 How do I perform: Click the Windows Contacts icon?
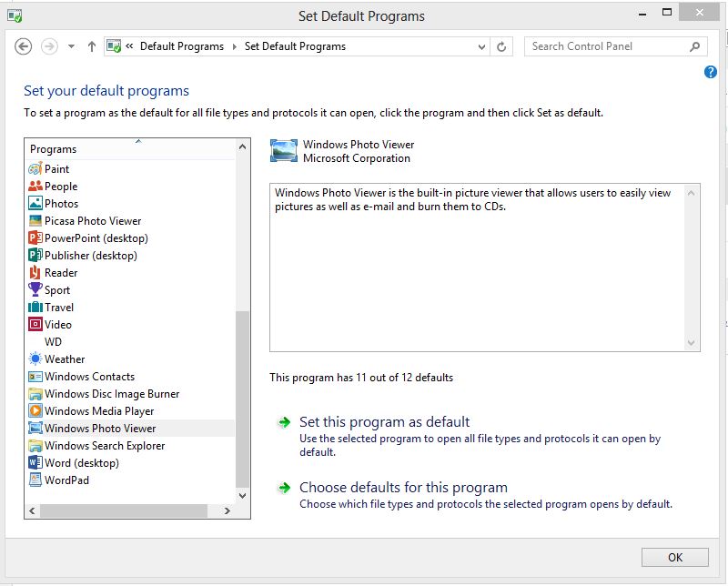[x=35, y=376]
